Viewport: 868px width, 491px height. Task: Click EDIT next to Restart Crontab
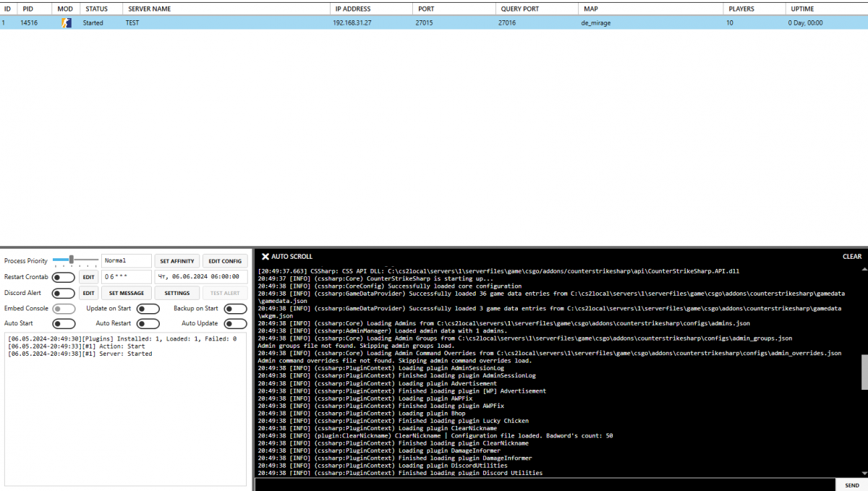[88, 277]
